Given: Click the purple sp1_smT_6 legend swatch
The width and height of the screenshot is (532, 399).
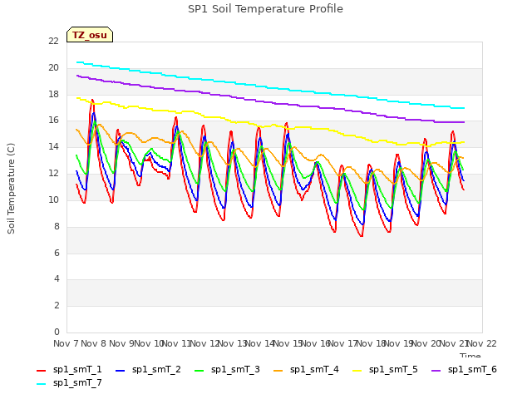Looking at the screenshot, I should point(436,371).
